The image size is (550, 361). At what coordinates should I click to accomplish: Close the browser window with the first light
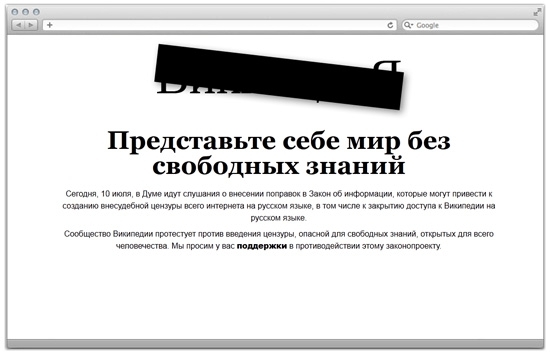click(15, 12)
